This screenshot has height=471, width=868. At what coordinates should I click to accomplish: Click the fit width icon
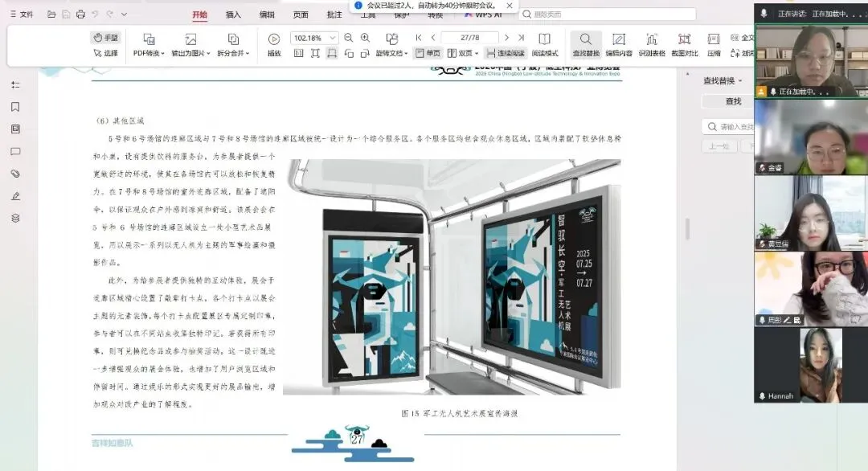click(x=332, y=54)
